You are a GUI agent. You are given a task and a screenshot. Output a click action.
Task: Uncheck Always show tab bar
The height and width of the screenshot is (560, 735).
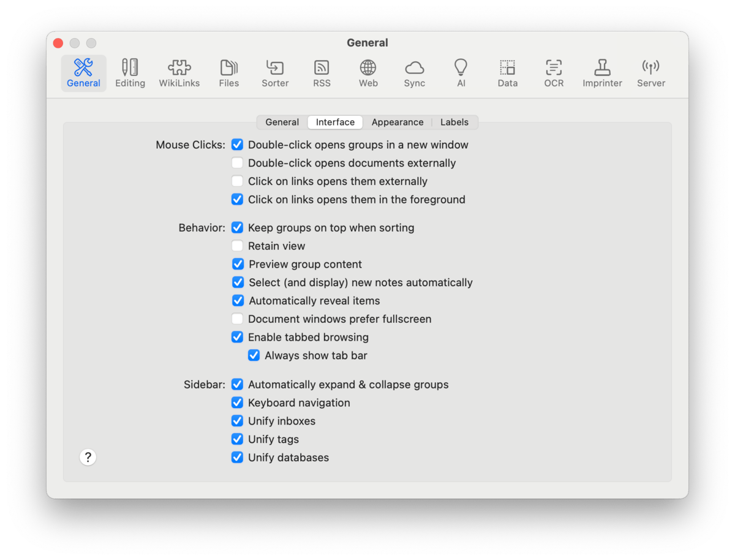(x=254, y=356)
